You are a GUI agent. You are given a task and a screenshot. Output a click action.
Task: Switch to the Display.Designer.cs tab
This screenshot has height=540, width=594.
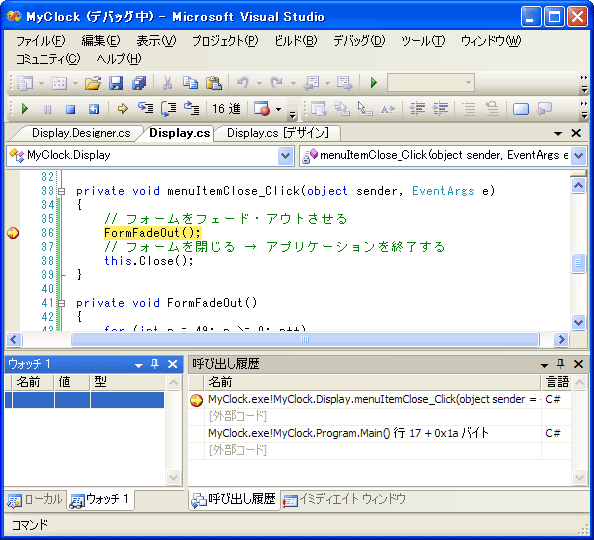tap(81, 133)
